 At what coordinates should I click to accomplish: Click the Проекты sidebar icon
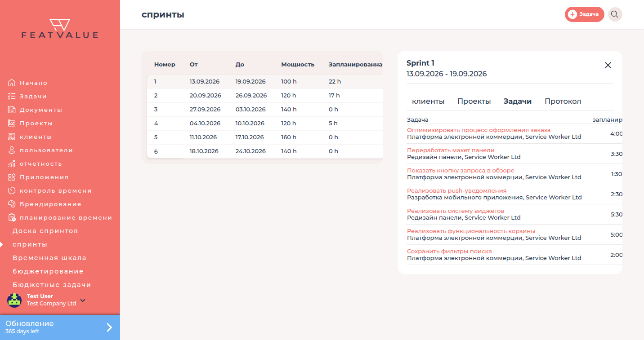pyautogui.click(x=12, y=123)
